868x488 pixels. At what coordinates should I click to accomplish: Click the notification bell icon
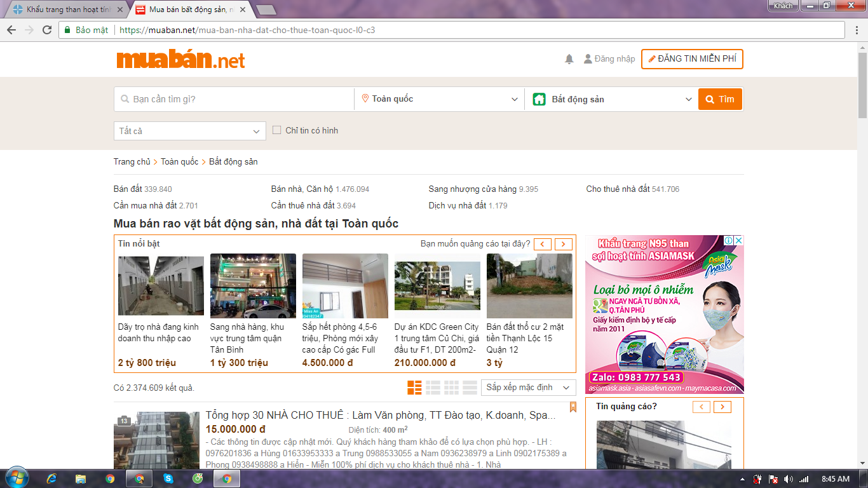569,59
